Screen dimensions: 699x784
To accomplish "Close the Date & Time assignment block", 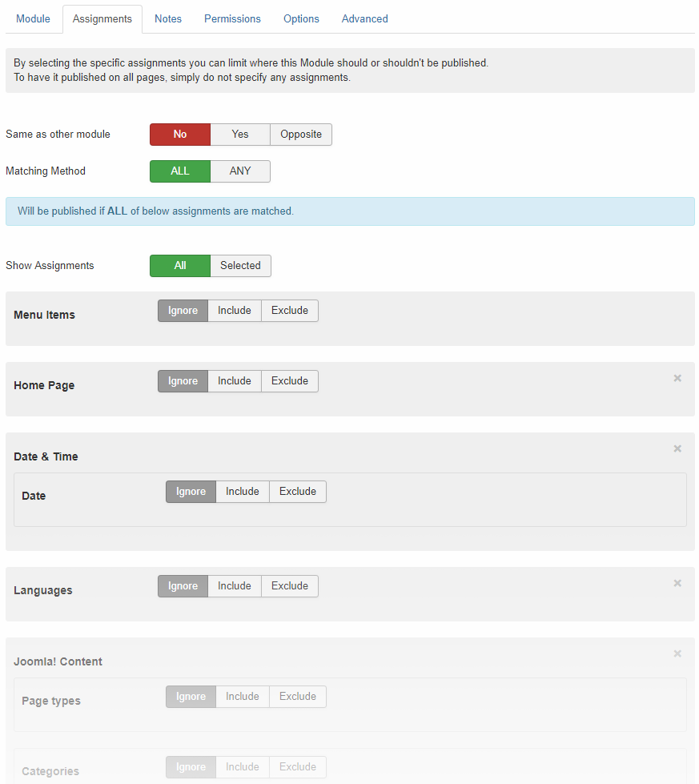I will [x=677, y=448].
